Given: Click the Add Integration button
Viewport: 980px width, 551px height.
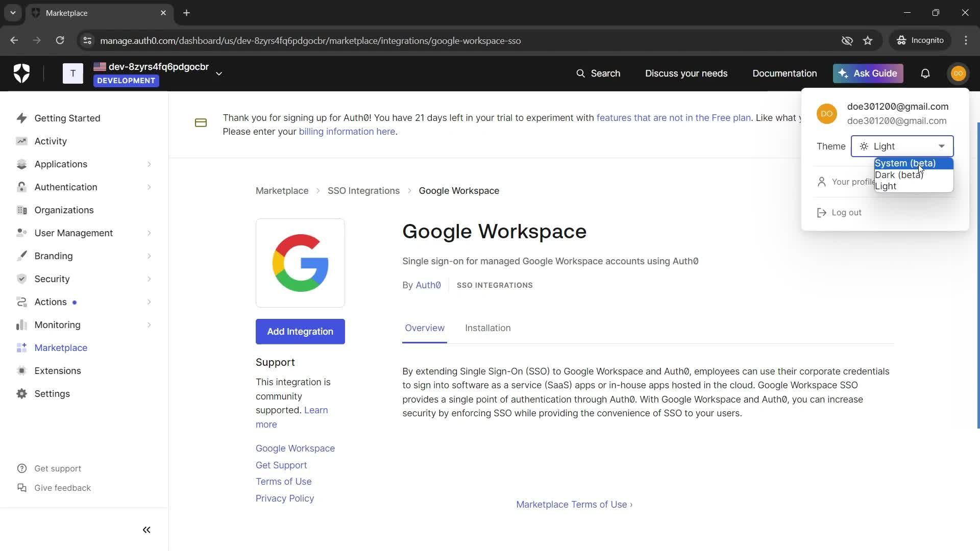Looking at the screenshot, I should (x=300, y=332).
